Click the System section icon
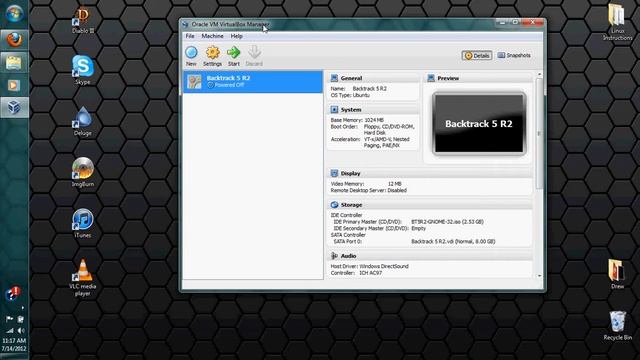This screenshot has width=640, height=360. 334,109
